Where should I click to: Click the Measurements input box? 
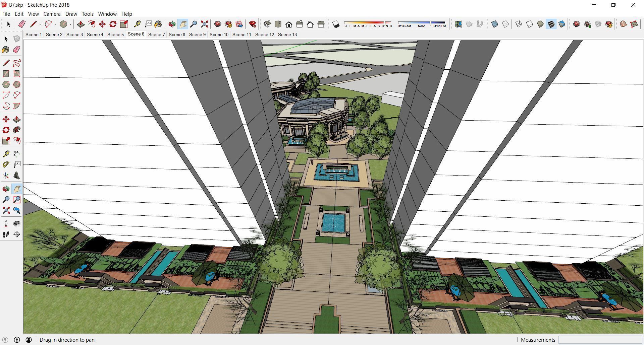600,340
